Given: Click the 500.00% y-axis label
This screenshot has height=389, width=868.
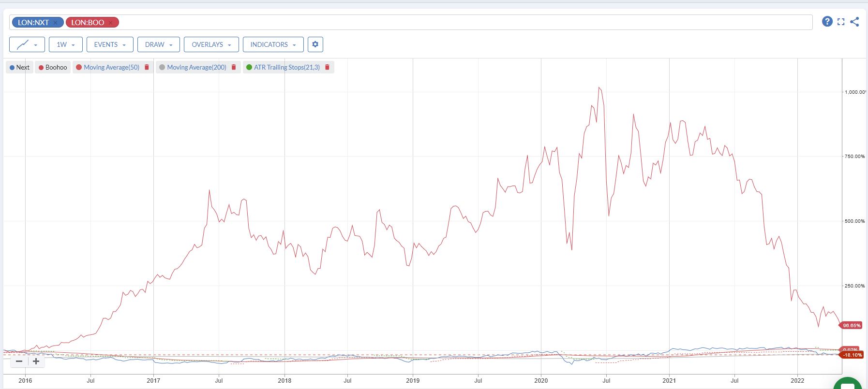Looking at the screenshot, I should tap(855, 221).
